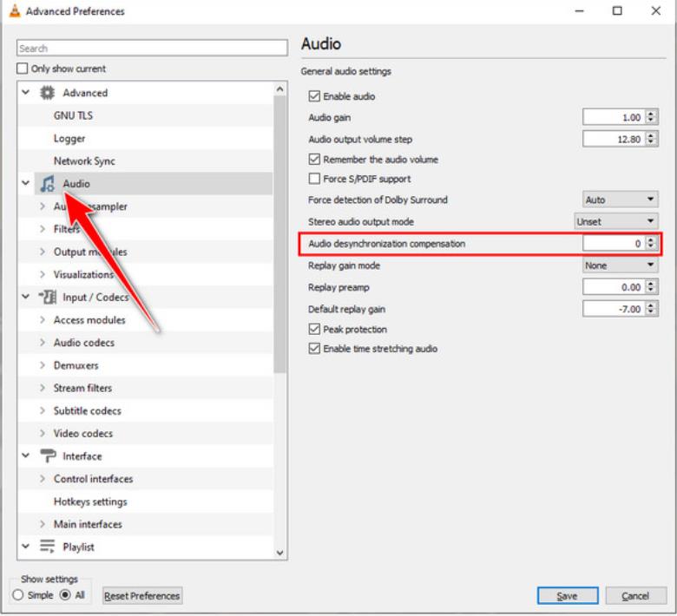Click the Audio gain value field
677x616 pixels.
click(614, 117)
